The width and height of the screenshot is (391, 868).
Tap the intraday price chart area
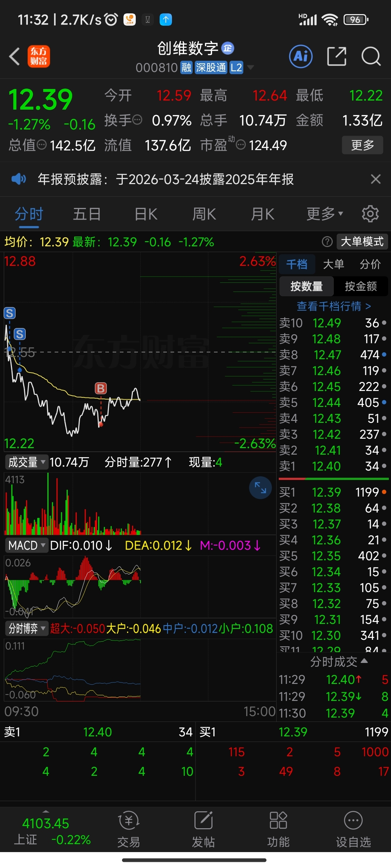pos(140,352)
